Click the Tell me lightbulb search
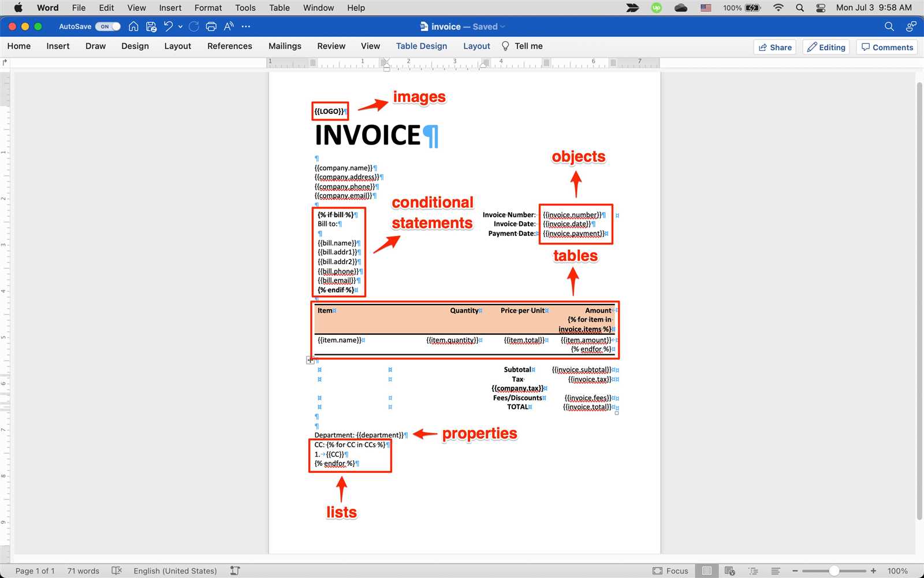The width and height of the screenshot is (924, 578). pyautogui.click(x=522, y=46)
